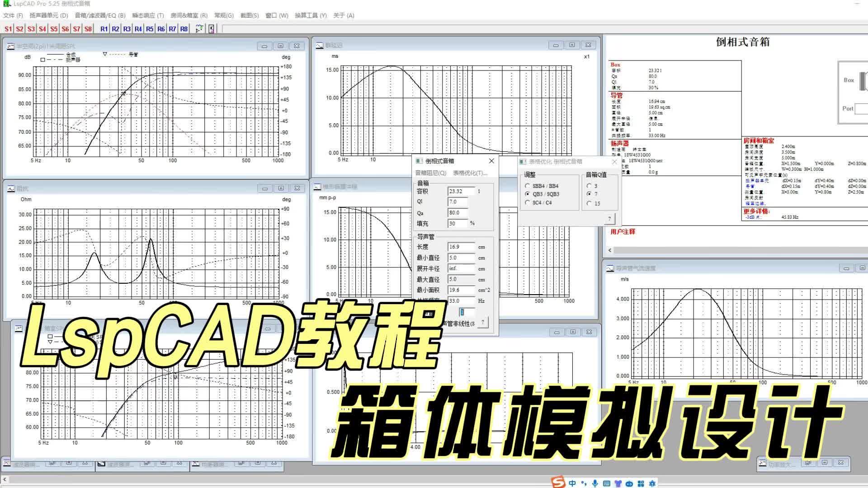Image resolution: width=868 pixels, height=488 pixels.
Task: Select the S1 speaker toolbar button
Action: pos(8,29)
